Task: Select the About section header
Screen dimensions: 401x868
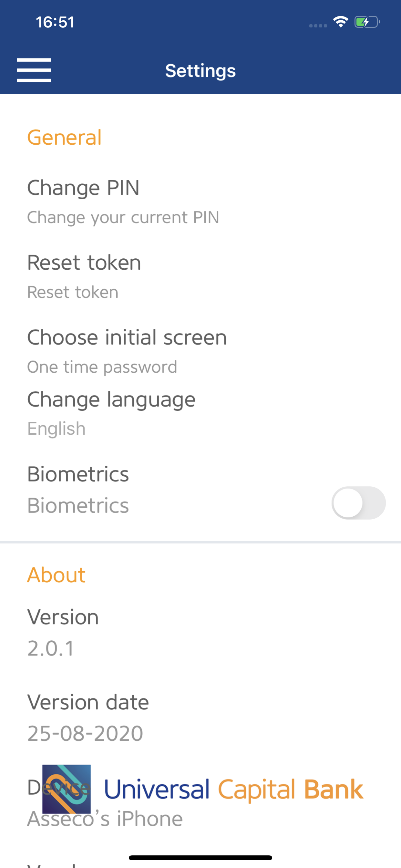Action: 56,575
